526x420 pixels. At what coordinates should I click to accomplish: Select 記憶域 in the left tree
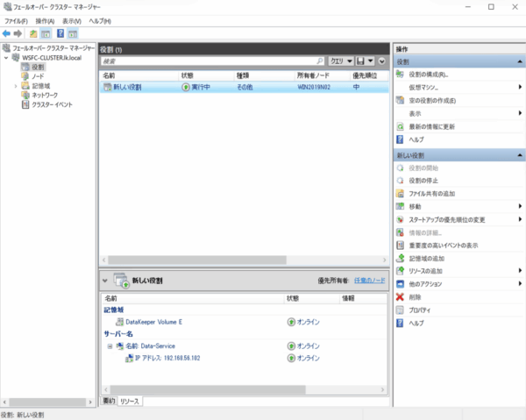pos(41,86)
